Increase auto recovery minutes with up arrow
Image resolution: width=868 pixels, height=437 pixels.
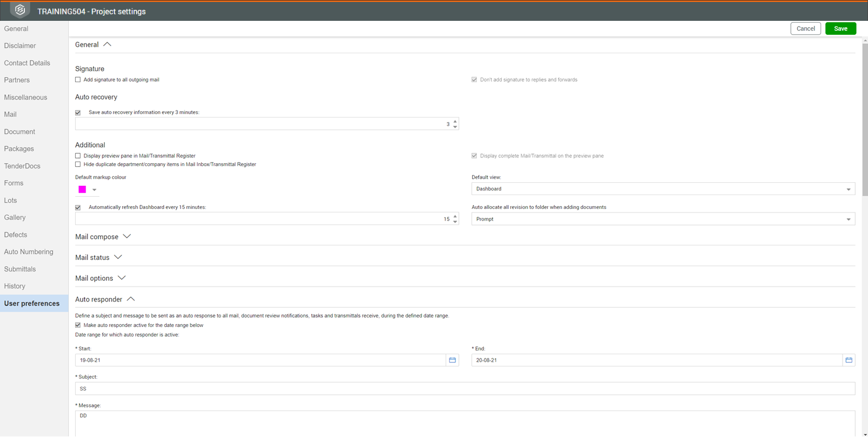pos(455,121)
